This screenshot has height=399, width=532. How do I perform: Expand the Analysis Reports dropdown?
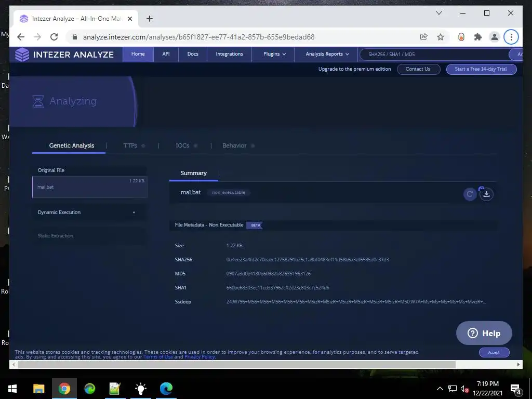pyautogui.click(x=327, y=54)
